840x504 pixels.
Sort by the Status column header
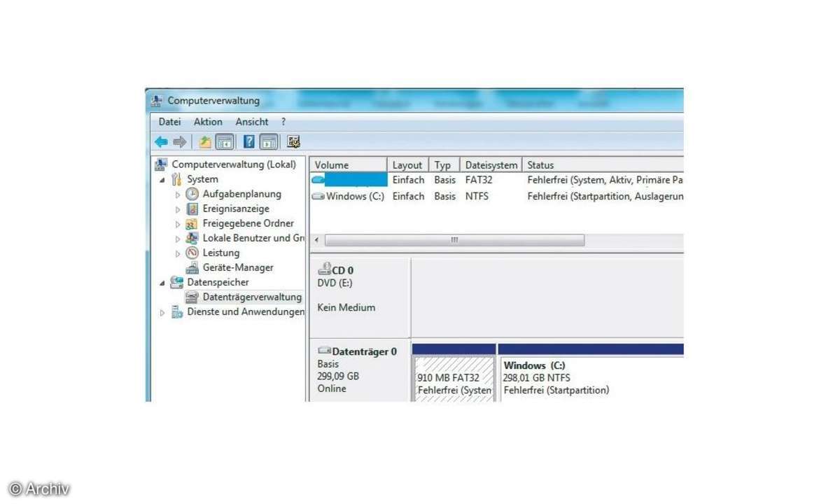tap(603, 165)
